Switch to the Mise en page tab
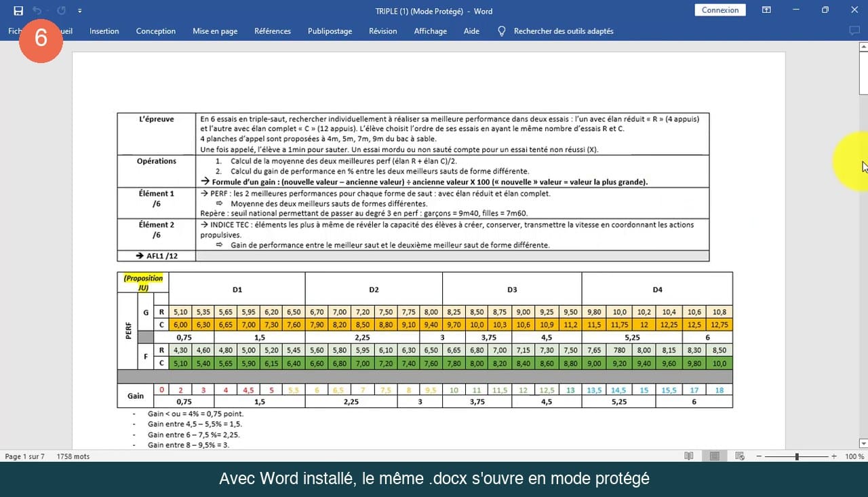This screenshot has height=497, width=868. [x=215, y=31]
